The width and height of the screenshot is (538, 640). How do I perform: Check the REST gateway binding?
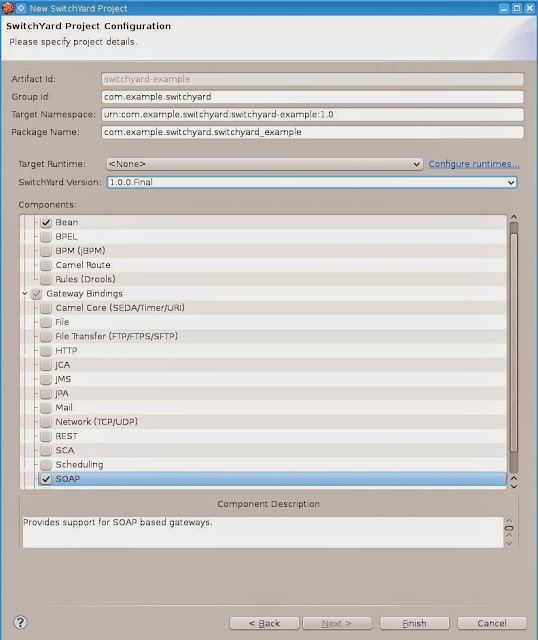point(46,436)
